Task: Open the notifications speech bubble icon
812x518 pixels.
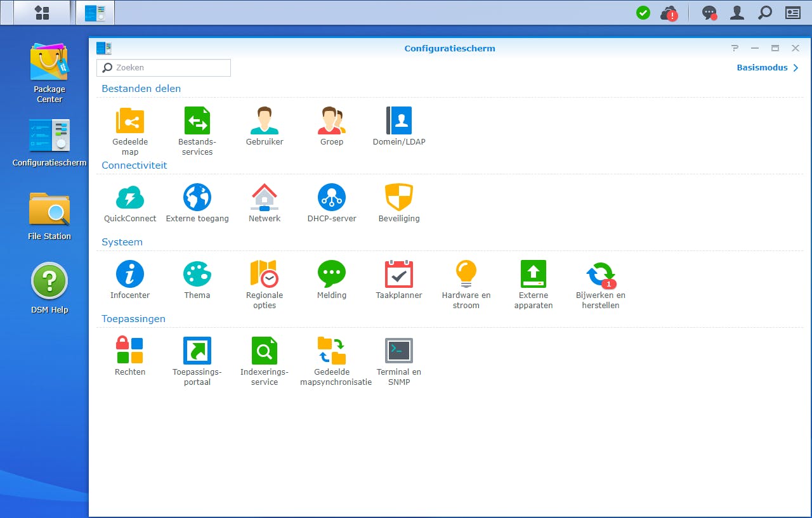Action: [x=709, y=13]
